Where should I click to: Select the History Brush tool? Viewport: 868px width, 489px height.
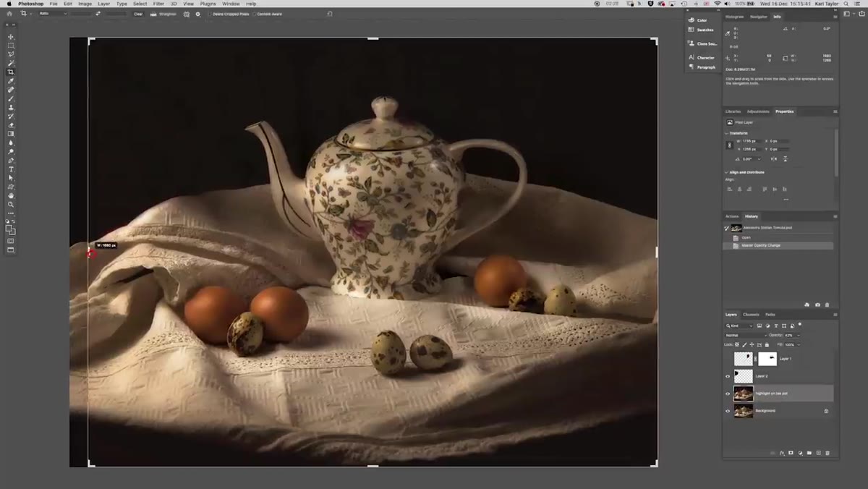point(11,116)
